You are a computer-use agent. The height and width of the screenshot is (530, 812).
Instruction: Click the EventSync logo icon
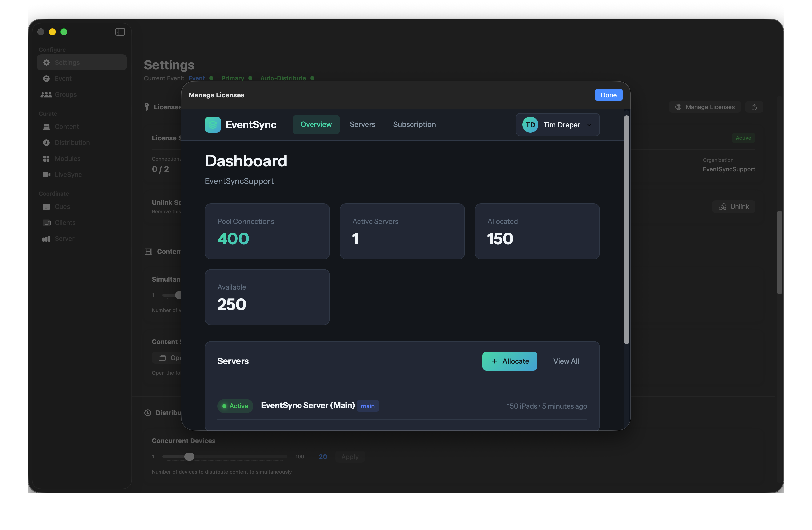tap(213, 125)
